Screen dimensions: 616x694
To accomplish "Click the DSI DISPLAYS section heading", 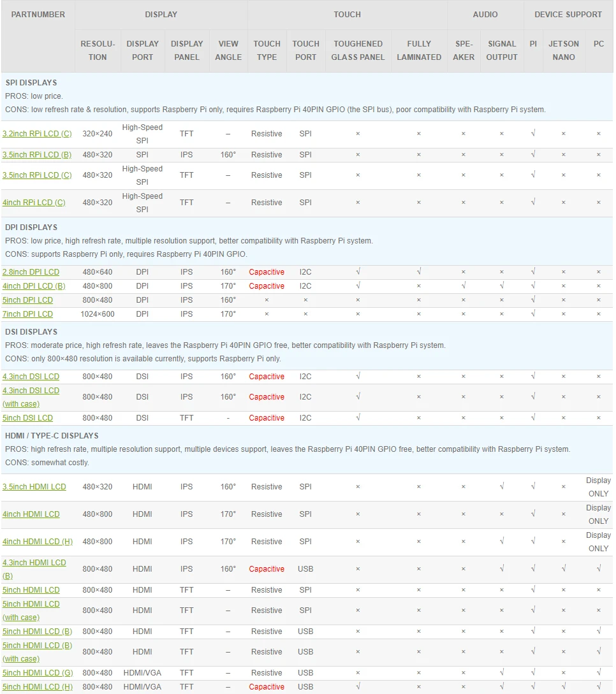I will [x=31, y=332].
